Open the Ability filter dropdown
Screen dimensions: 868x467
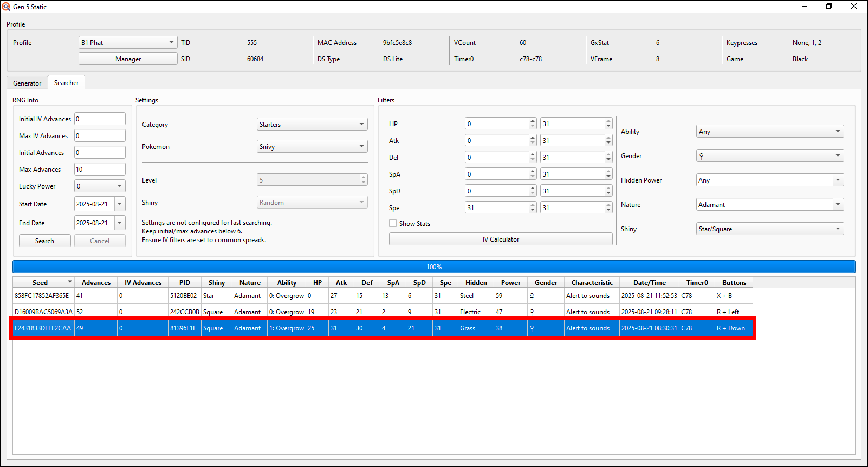(x=770, y=131)
